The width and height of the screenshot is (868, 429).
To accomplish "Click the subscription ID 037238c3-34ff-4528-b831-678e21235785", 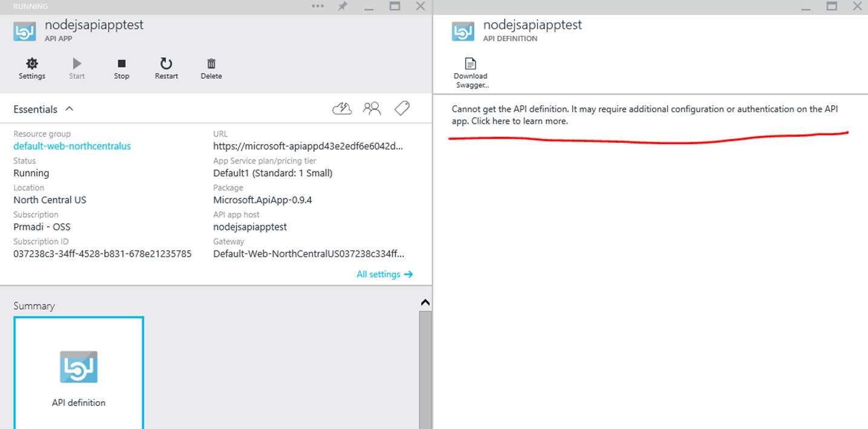I will pyautogui.click(x=102, y=254).
